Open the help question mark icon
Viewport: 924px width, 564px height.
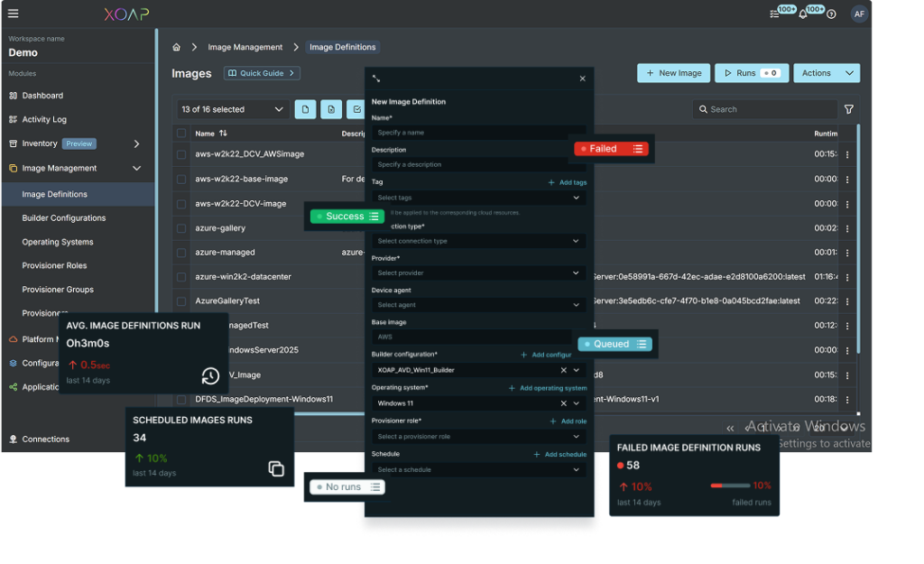coord(831,13)
